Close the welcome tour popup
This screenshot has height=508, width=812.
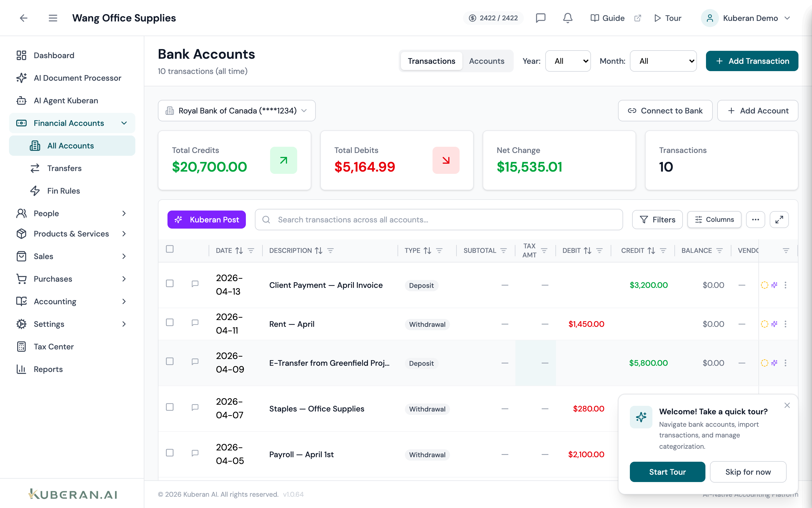[x=787, y=405]
